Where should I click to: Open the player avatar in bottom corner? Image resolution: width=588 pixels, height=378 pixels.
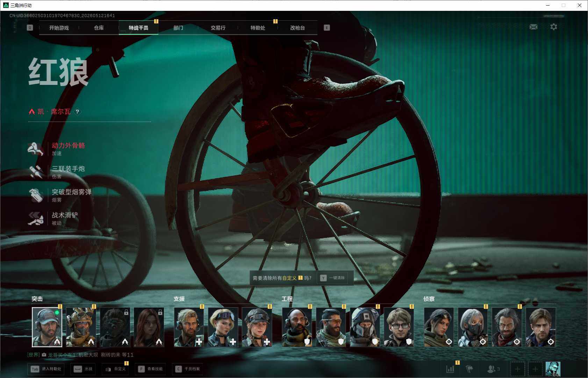[553, 369]
